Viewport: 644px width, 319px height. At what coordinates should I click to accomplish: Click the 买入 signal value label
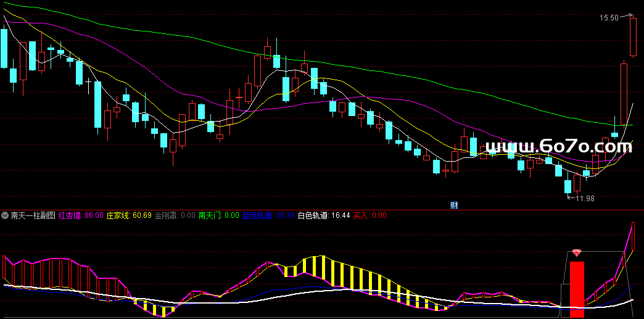point(369,215)
